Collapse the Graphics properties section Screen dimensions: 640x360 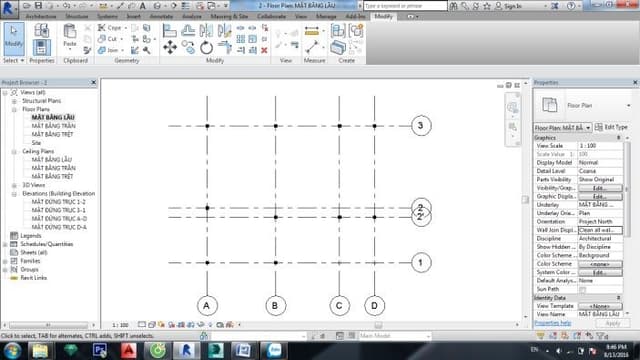point(618,138)
